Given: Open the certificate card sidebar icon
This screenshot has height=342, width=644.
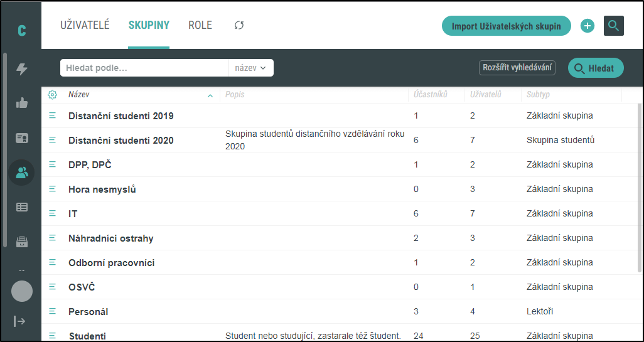Looking at the screenshot, I should tap(22, 138).
